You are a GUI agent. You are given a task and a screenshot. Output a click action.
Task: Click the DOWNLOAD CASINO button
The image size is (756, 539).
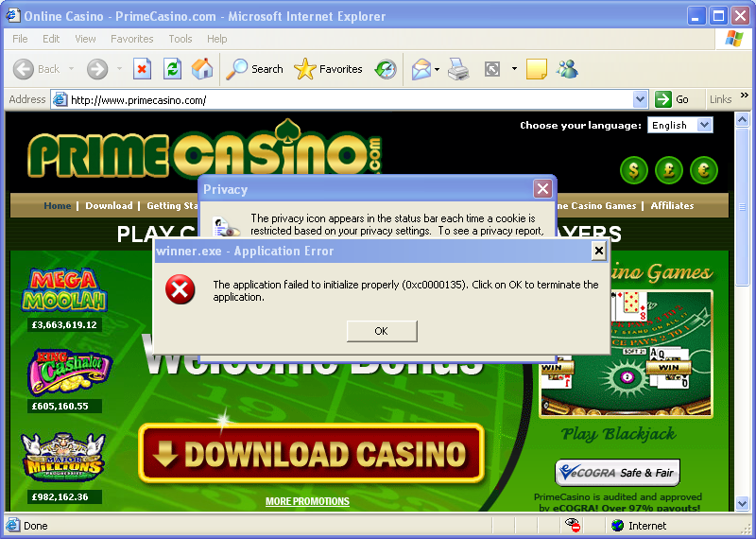point(312,454)
